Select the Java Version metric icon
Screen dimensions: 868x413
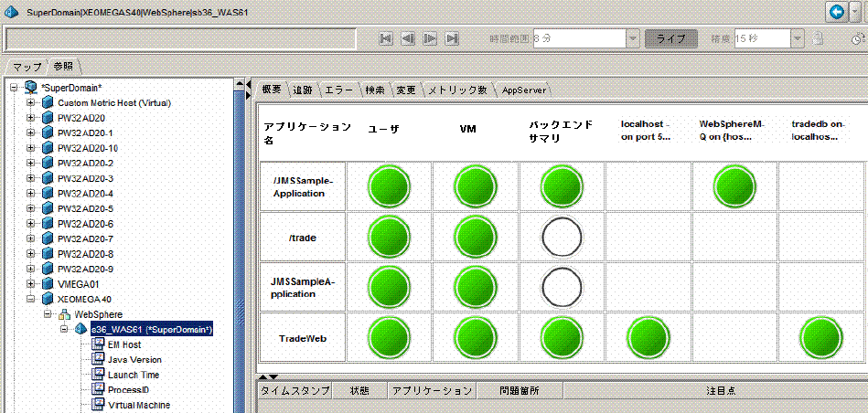point(98,359)
